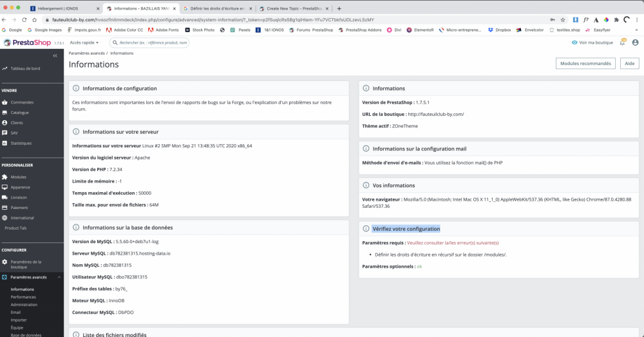Click the browser home icon
This screenshot has height=337, width=644.
coord(35,20)
